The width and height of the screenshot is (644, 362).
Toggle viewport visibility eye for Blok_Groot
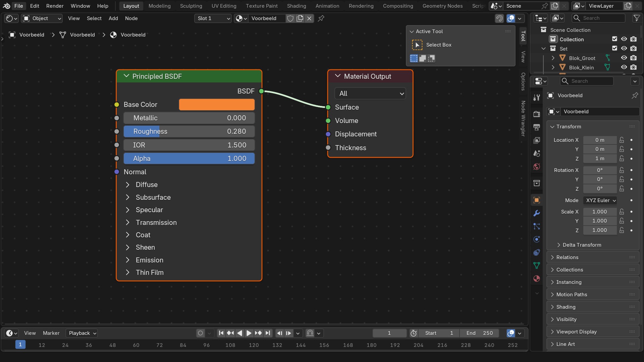pyautogui.click(x=624, y=58)
